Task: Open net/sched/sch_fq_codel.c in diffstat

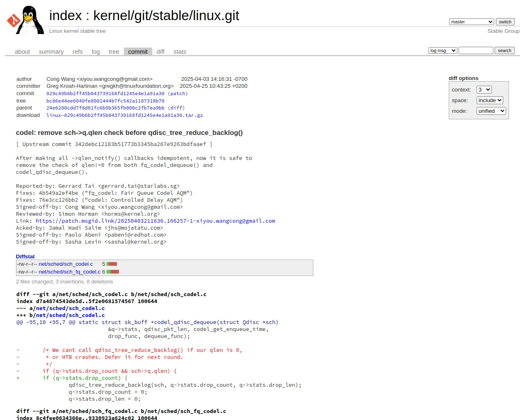Action: click(x=70, y=272)
